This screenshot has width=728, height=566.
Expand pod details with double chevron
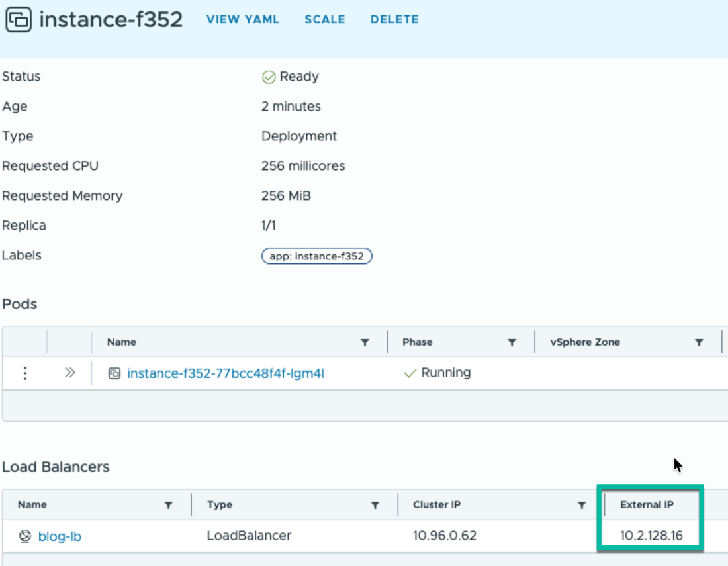(69, 373)
